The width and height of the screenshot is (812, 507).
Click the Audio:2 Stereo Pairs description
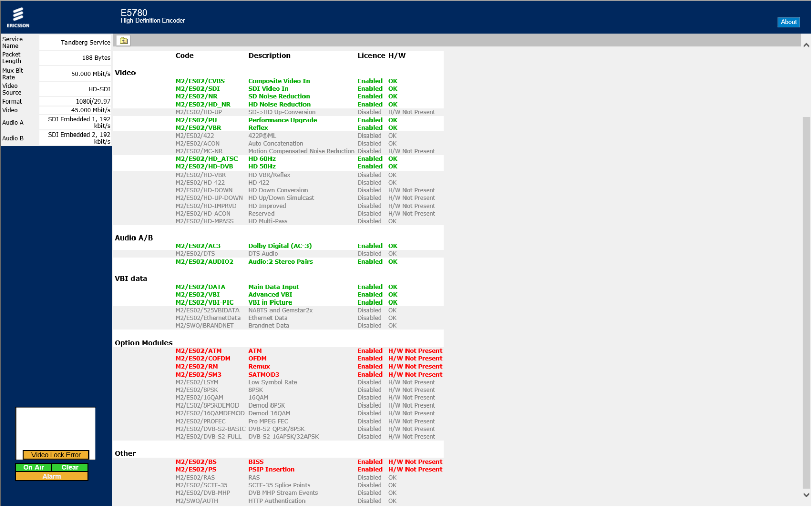coord(280,262)
